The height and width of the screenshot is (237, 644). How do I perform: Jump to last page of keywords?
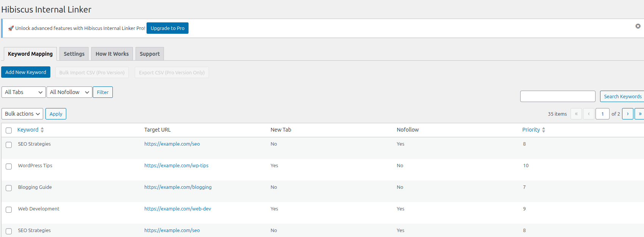pyautogui.click(x=639, y=114)
